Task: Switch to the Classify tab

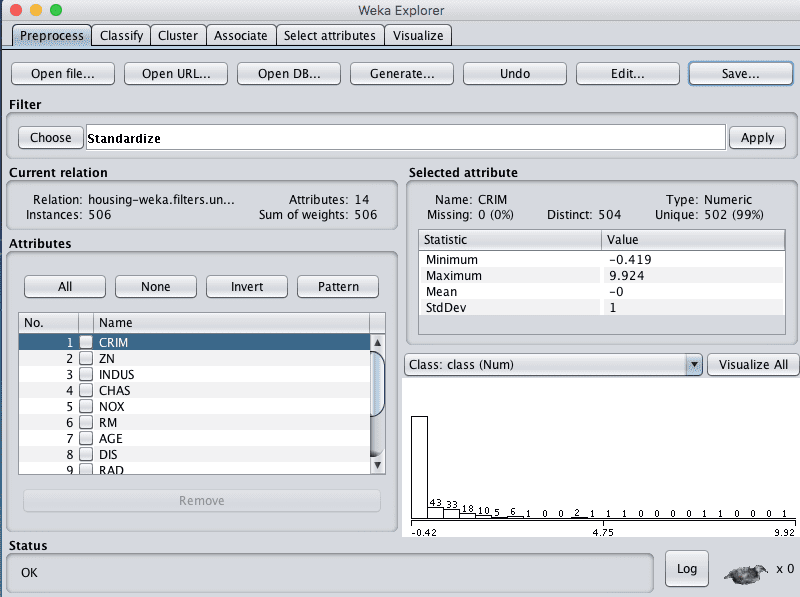Action: [121, 35]
